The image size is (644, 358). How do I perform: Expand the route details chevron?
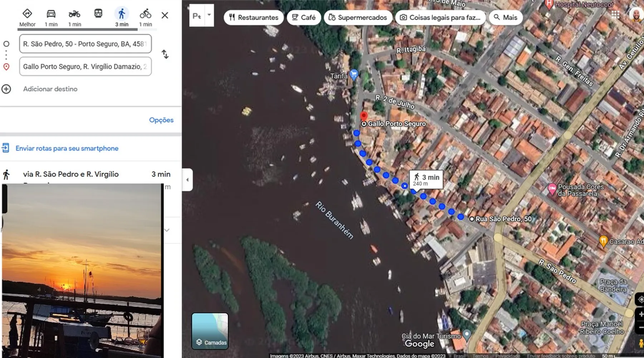[x=167, y=230]
